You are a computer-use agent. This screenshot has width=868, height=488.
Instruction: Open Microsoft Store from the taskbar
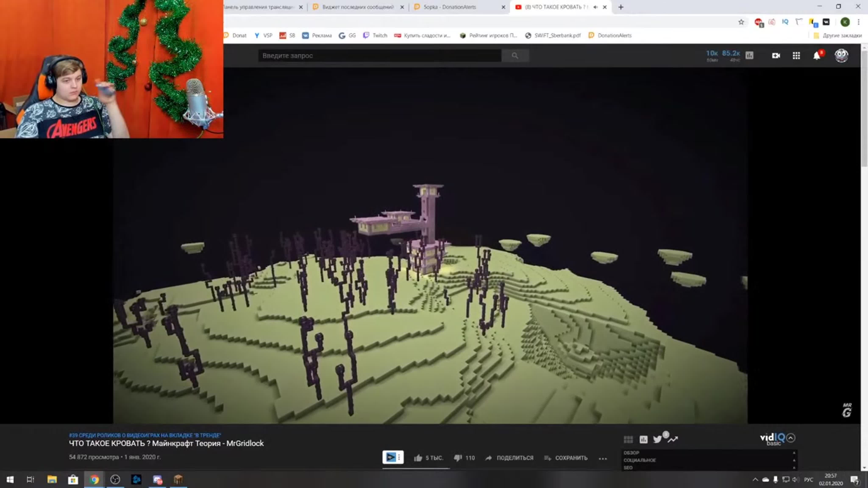73,479
